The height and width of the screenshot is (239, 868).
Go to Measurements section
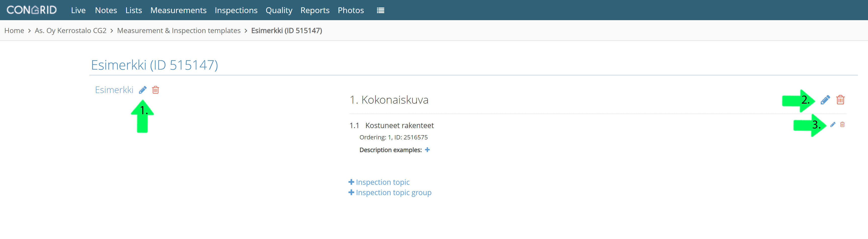click(178, 11)
